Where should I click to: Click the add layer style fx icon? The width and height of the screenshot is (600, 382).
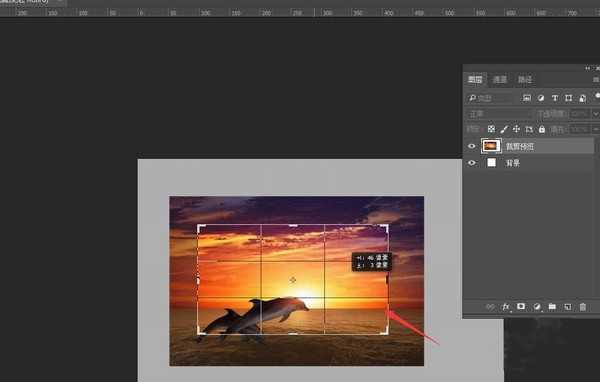506,307
